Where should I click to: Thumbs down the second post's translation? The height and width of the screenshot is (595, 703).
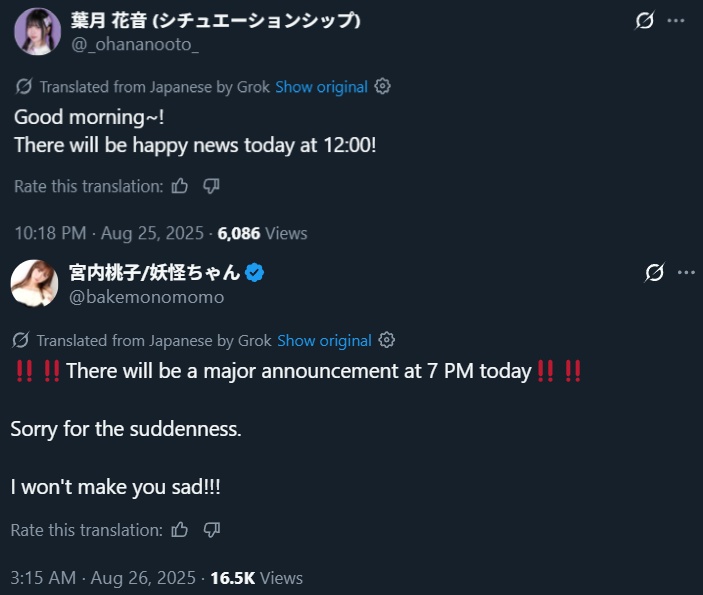pyautogui.click(x=211, y=530)
